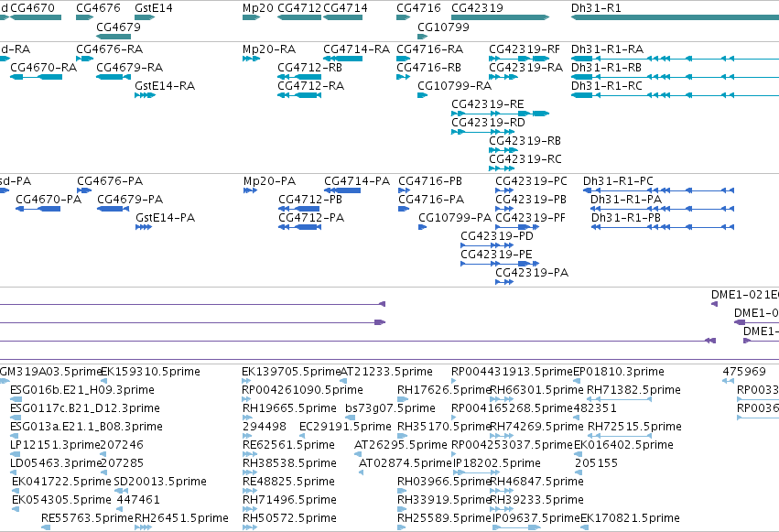Select protein label CG42319-PA
This screenshot has height=532, width=779.
pos(532,272)
